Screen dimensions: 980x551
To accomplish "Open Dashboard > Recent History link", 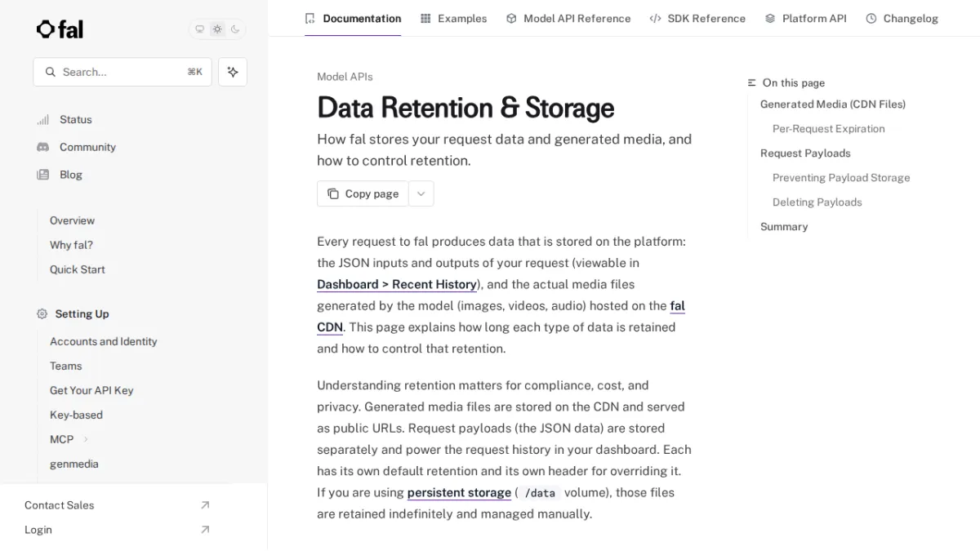I will 397,284.
